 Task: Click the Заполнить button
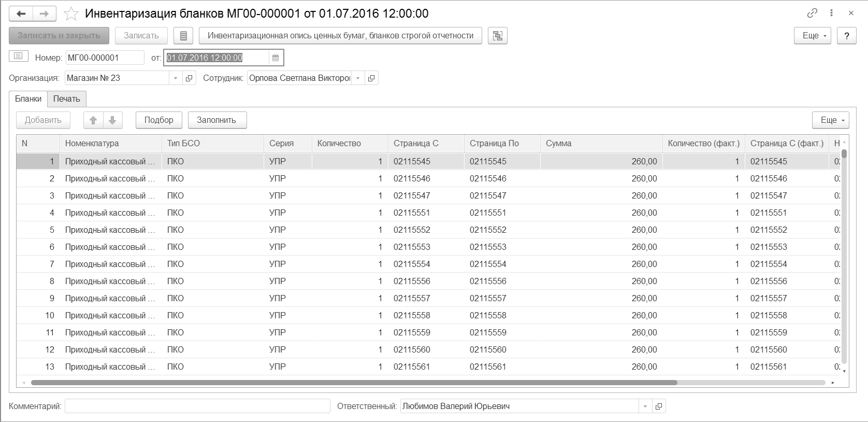click(216, 120)
